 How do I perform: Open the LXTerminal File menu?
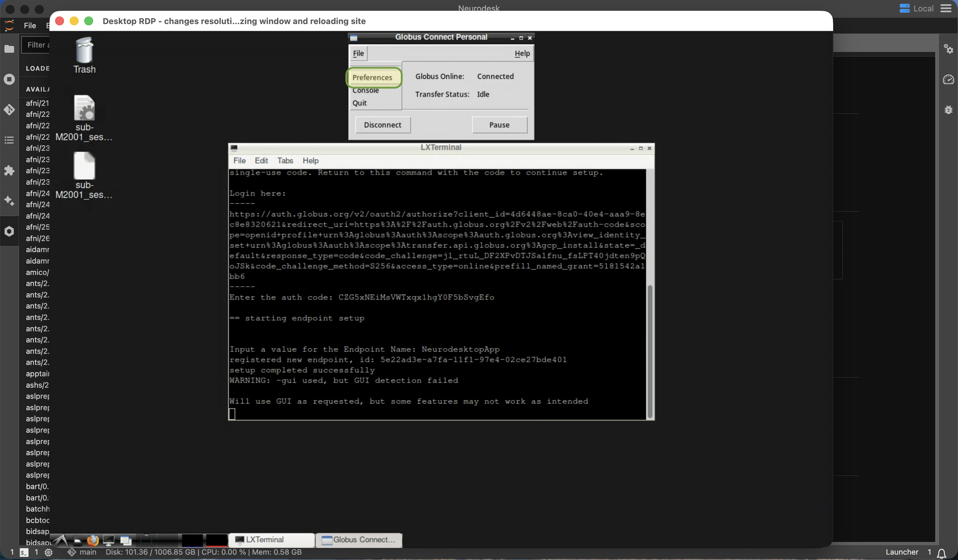[239, 161]
